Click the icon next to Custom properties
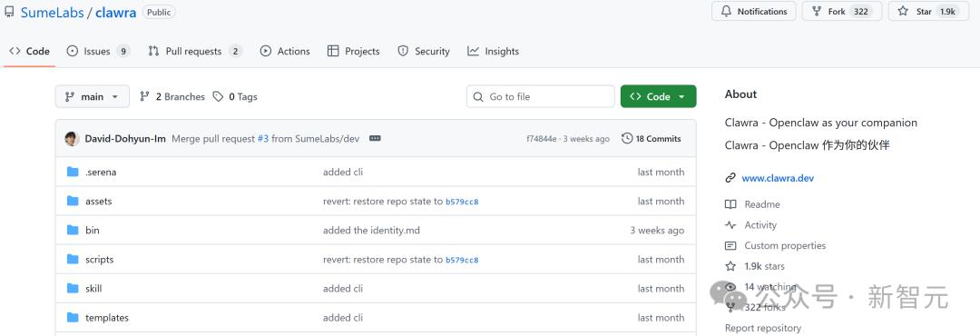Viewport: 980px width, 336px height. (730, 246)
